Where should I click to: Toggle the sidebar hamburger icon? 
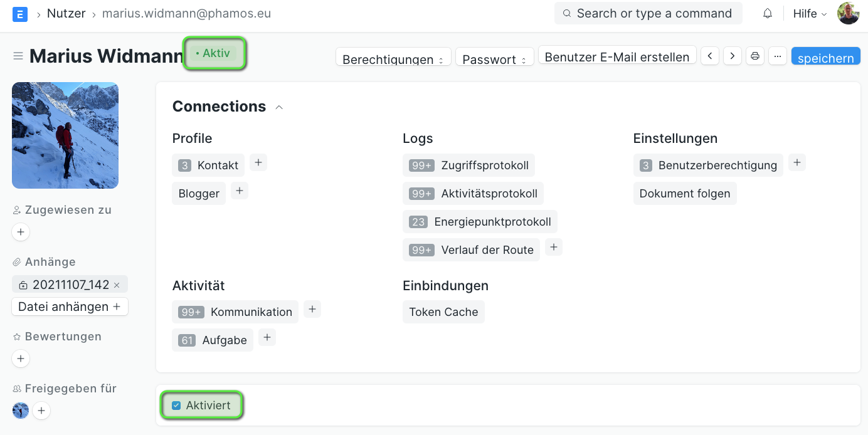tap(18, 56)
